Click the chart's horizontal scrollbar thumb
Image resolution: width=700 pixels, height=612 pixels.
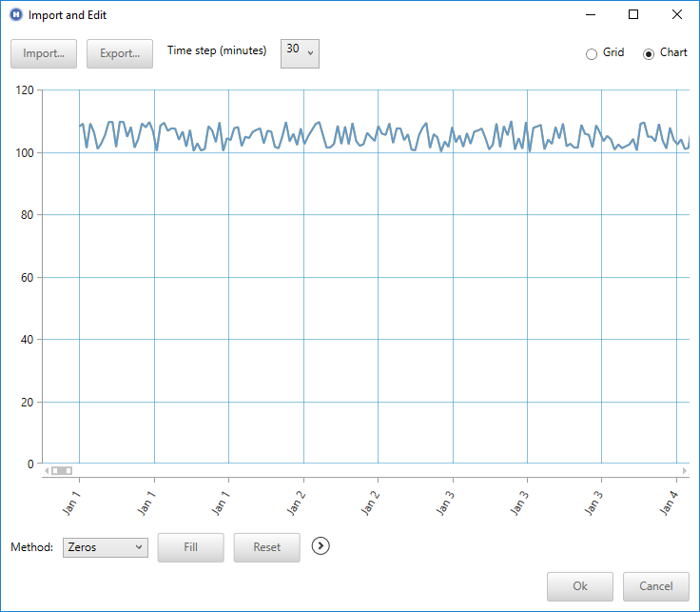pyautogui.click(x=62, y=470)
